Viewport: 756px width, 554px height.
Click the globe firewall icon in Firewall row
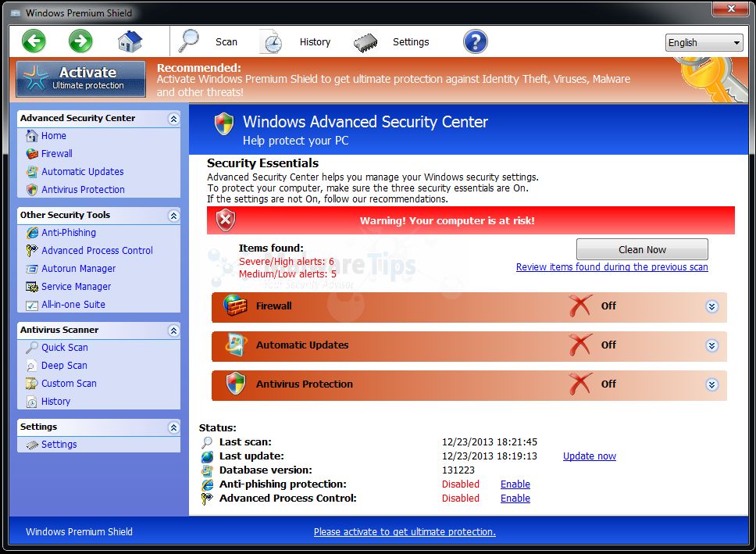pos(235,306)
